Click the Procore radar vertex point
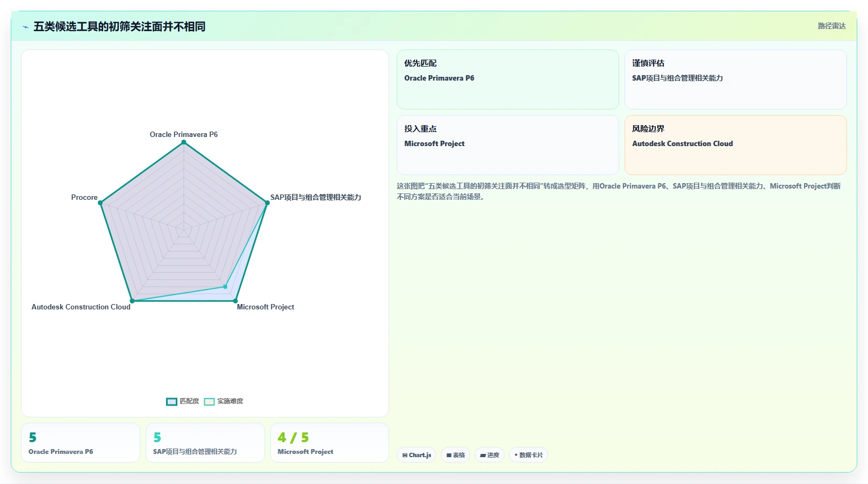Screen dimensions: 868x484 point(101,203)
